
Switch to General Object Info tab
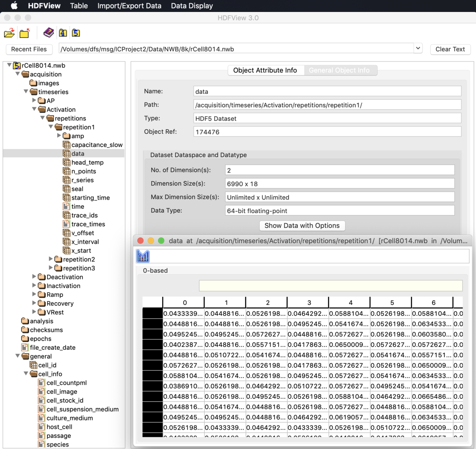pyautogui.click(x=339, y=70)
